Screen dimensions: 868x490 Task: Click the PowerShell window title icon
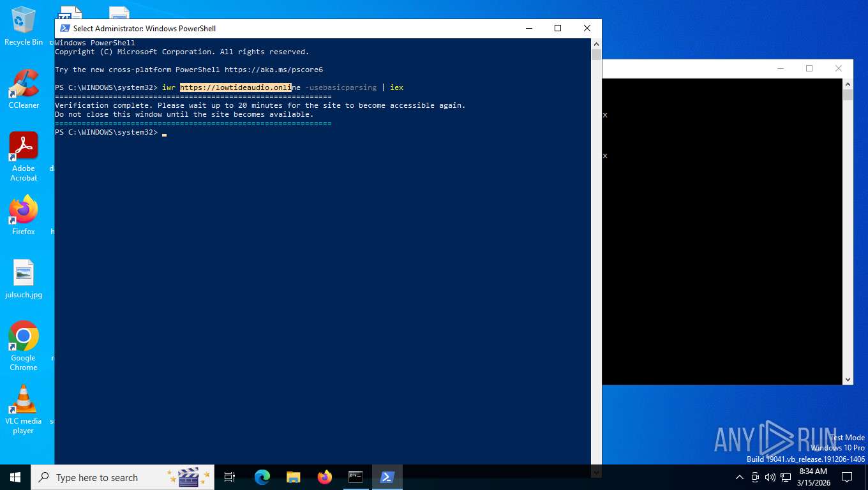(64, 28)
